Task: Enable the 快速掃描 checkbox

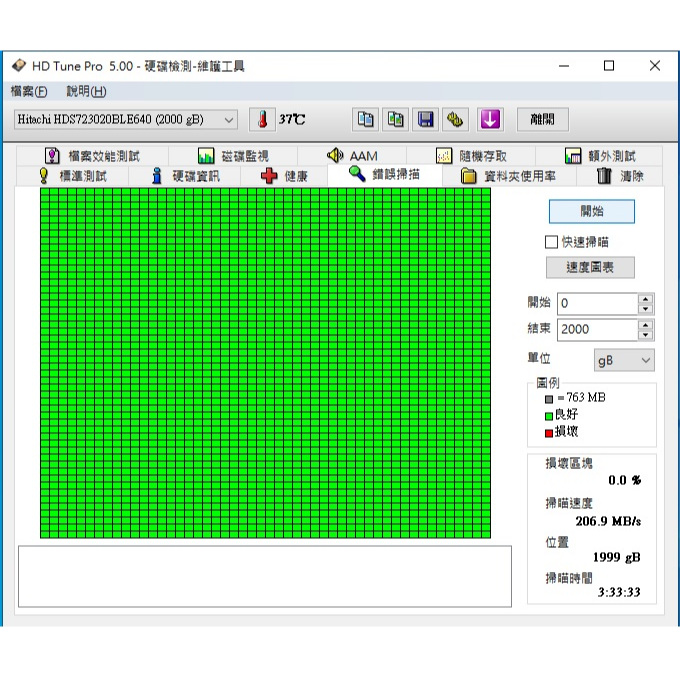Action: (551, 242)
